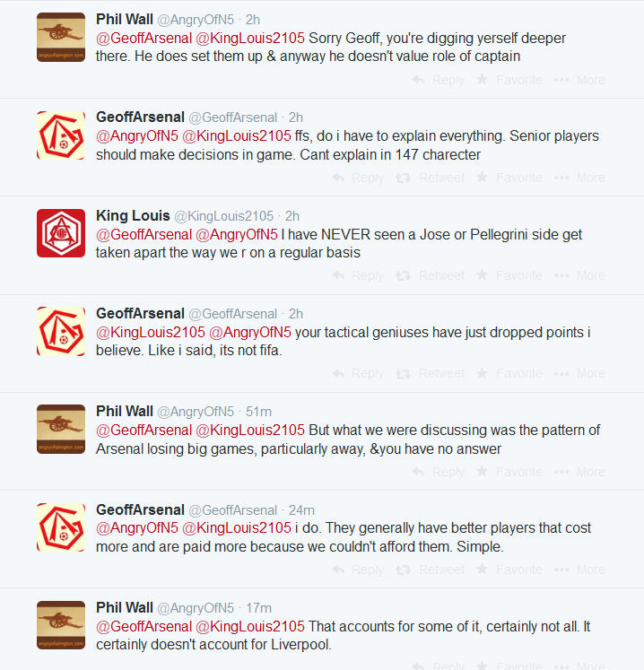644x670 pixels.
Task: Open More options on King Louis's tweet
Action: point(562,276)
